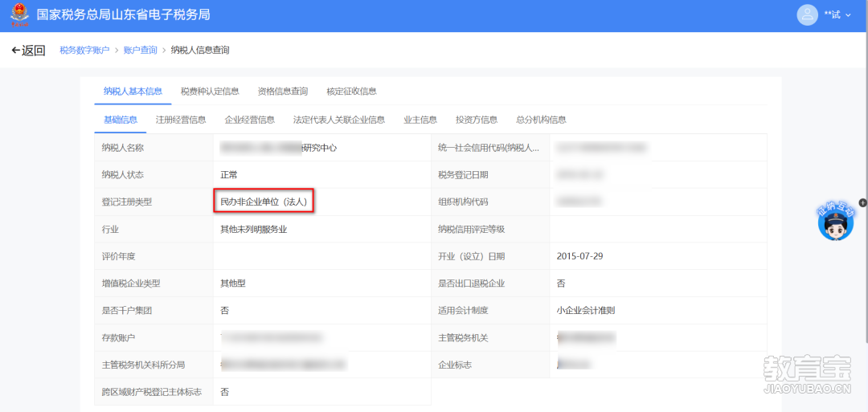Close the 征纳互动 floating widget
The width and height of the screenshot is (868, 412).
point(862,202)
